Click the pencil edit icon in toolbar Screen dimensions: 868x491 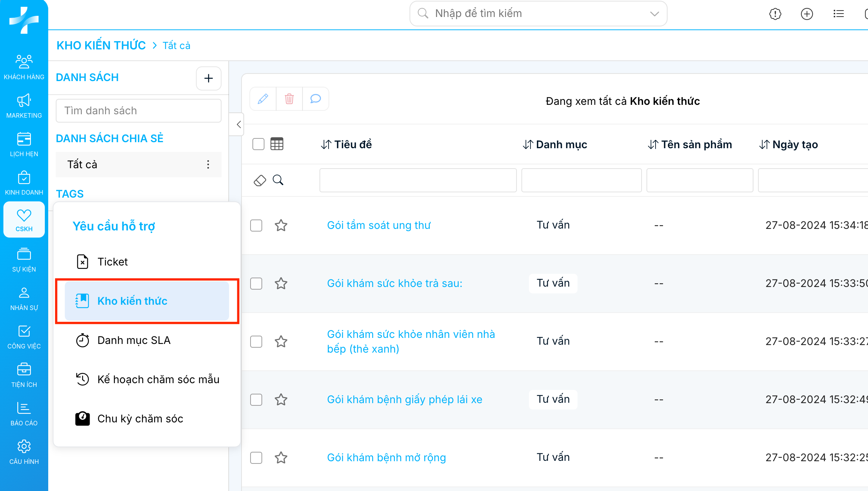[x=263, y=99]
